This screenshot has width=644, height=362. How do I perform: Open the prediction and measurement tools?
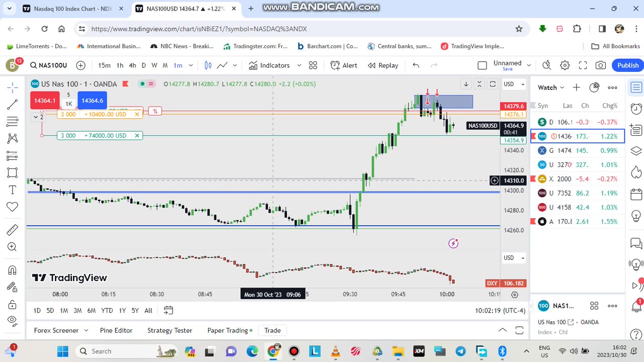13,156
